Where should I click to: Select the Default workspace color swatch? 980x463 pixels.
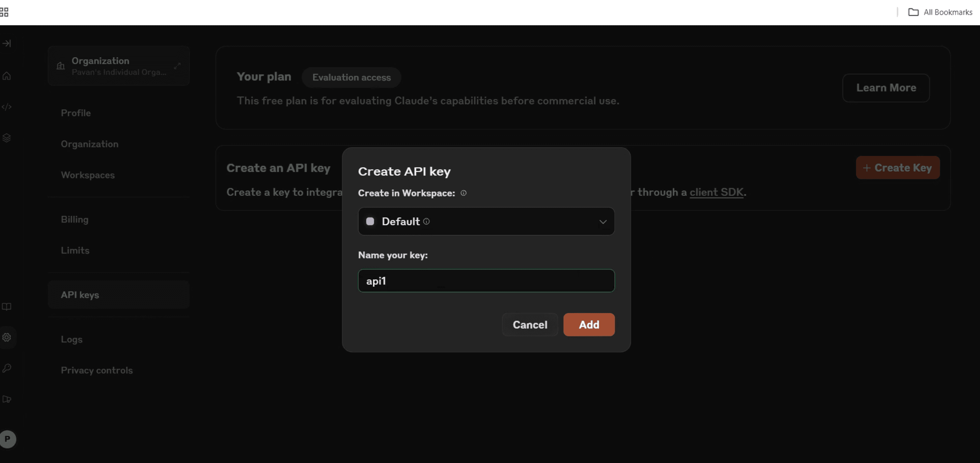[370, 222]
